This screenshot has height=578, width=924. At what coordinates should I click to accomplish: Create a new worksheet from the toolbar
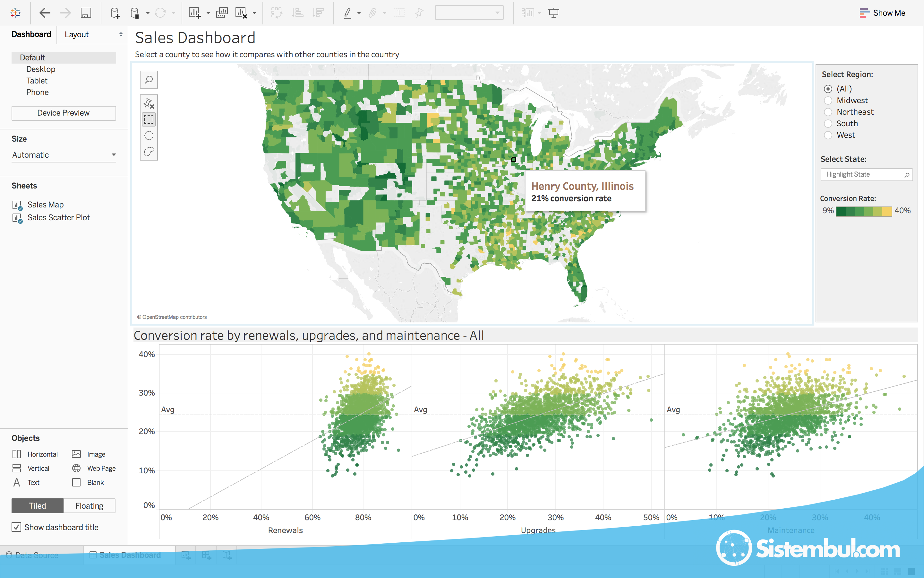tap(195, 13)
